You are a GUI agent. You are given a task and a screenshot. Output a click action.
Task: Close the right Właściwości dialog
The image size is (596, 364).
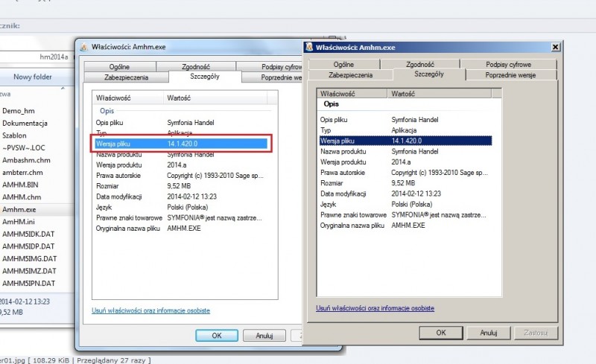pyautogui.click(x=555, y=47)
